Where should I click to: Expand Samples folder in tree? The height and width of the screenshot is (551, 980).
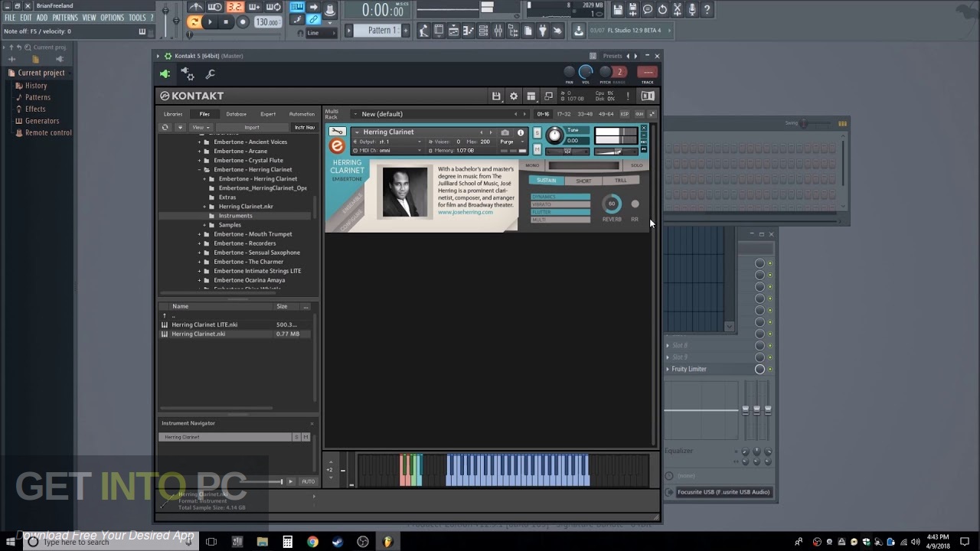point(204,225)
